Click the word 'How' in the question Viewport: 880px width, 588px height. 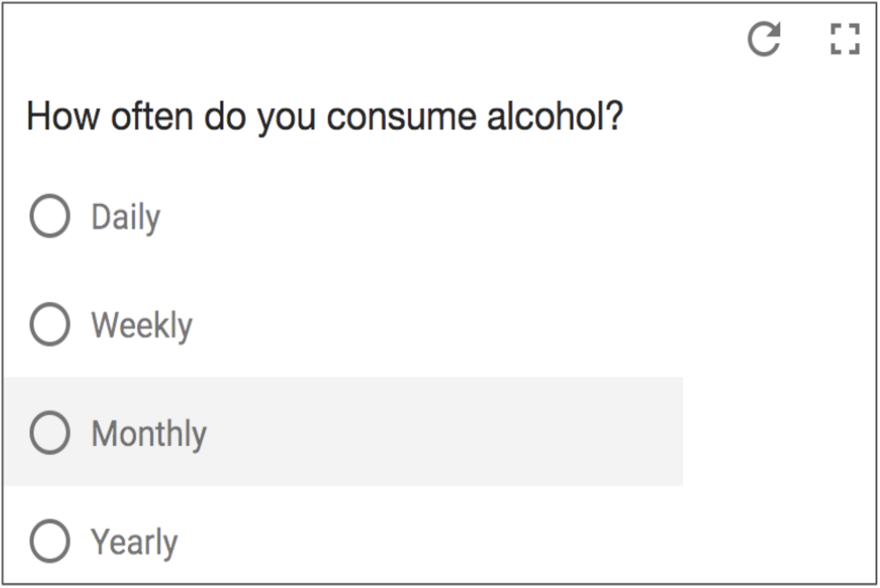tap(63, 117)
